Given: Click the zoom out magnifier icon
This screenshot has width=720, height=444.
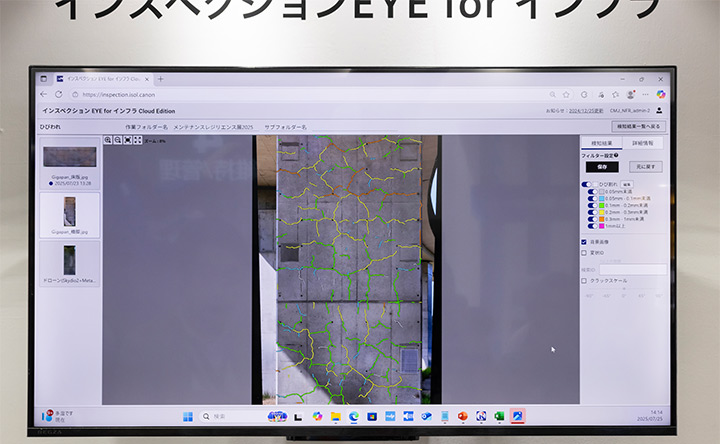Looking at the screenshot, I should point(118,140).
